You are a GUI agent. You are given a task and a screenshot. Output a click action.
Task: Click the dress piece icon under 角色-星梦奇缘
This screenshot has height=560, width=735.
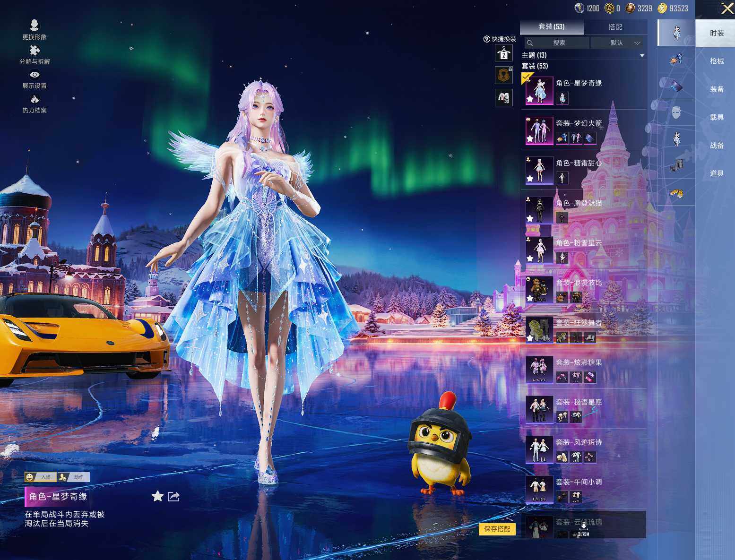[x=562, y=98]
